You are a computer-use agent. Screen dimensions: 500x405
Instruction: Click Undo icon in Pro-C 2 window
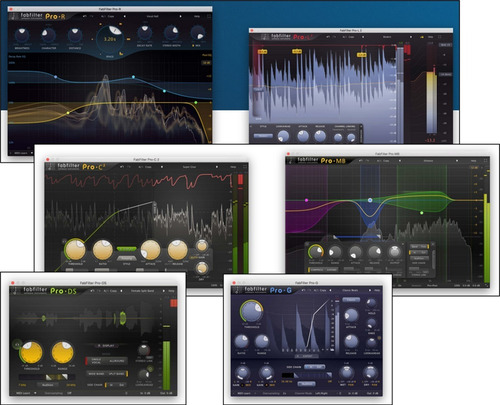tap(122, 167)
